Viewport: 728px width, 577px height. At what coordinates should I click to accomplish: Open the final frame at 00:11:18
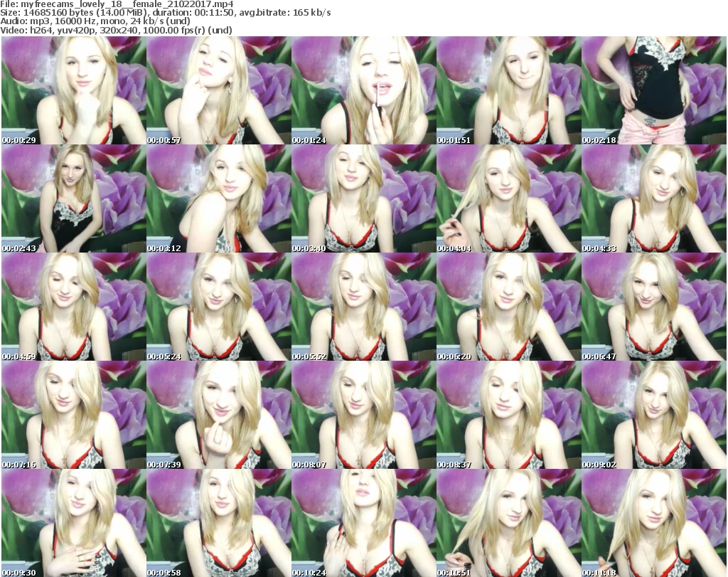click(654, 523)
